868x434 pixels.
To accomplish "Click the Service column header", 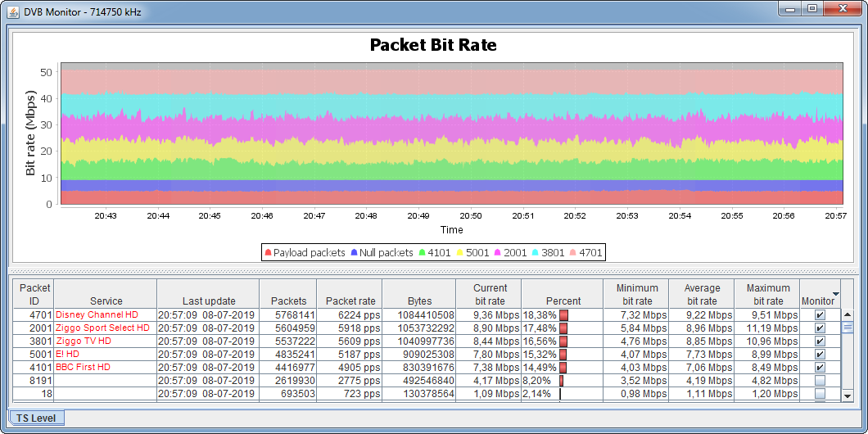I will [x=106, y=301].
